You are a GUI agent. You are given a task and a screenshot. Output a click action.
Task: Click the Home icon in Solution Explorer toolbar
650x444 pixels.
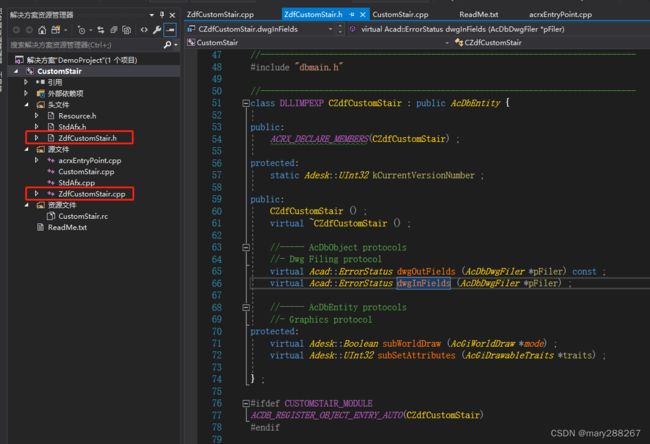(x=42, y=30)
